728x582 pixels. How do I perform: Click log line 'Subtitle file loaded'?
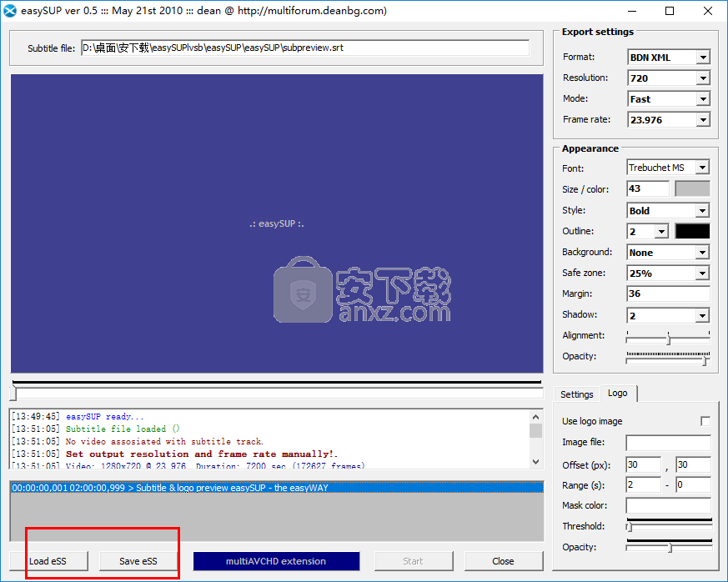[123, 429]
